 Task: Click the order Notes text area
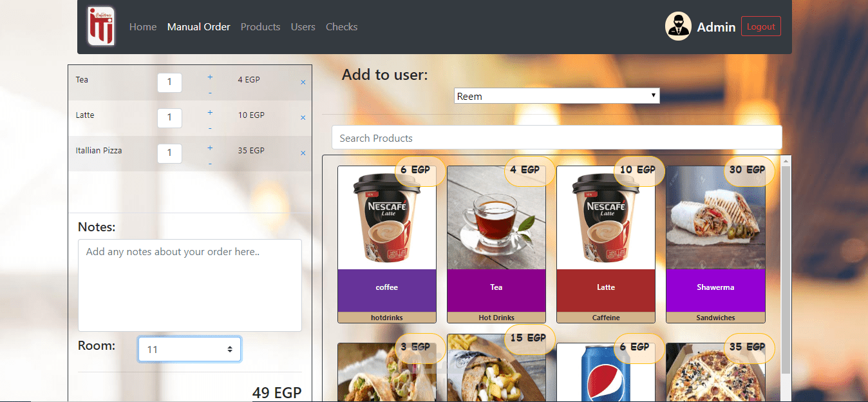click(x=190, y=285)
